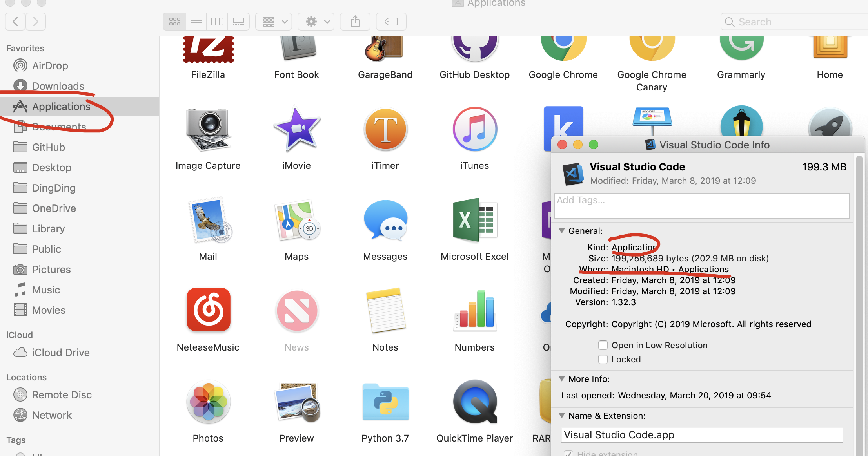Select the Applications folder in sidebar

coord(62,106)
